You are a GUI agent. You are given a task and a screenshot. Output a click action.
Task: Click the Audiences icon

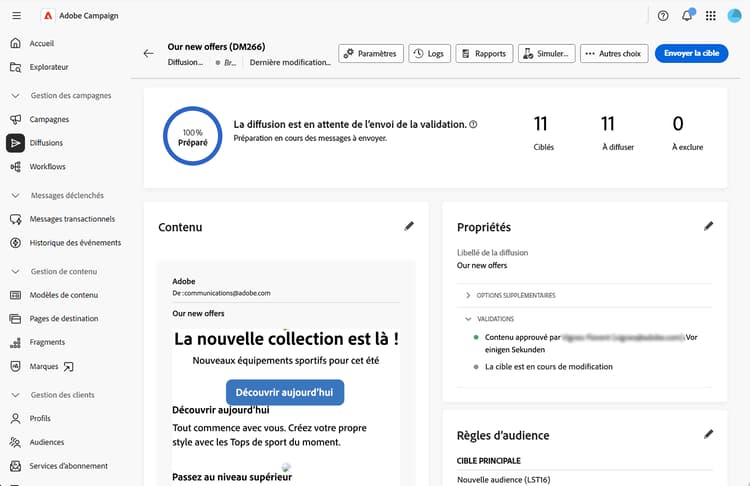(x=16, y=442)
